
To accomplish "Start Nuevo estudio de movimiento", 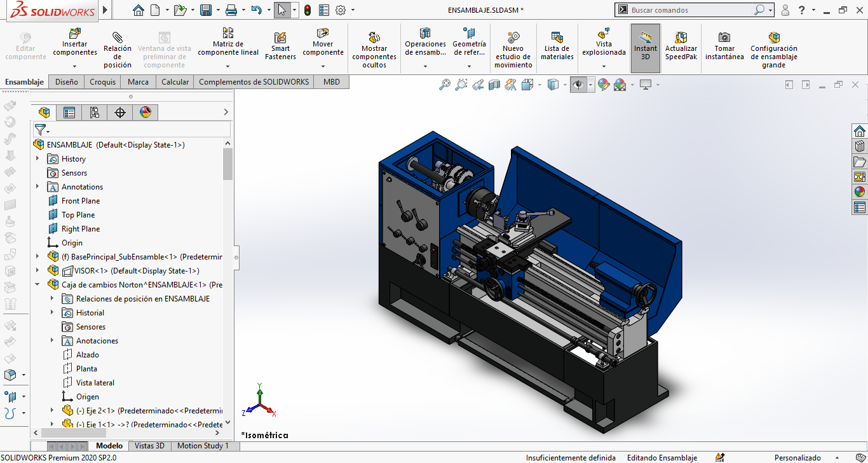I will click(x=513, y=50).
